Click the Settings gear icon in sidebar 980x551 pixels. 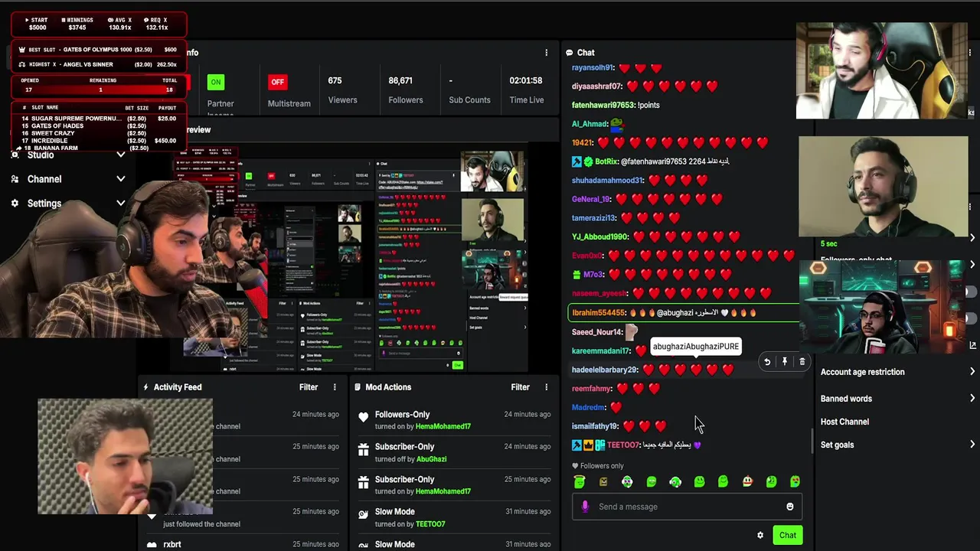(15, 204)
